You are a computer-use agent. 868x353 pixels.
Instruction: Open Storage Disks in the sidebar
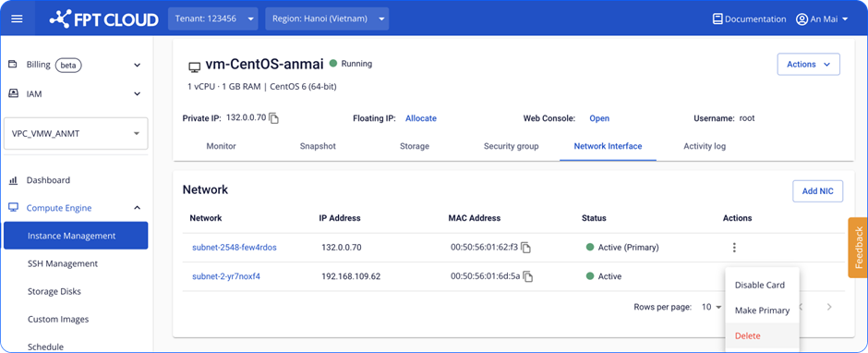[x=54, y=291]
